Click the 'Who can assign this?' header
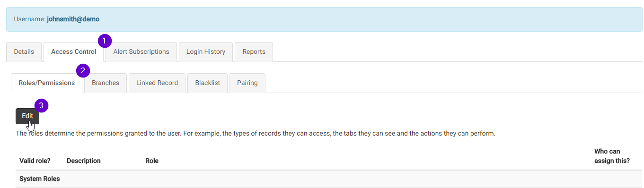The width and height of the screenshot is (644, 188). (x=612, y=156)
